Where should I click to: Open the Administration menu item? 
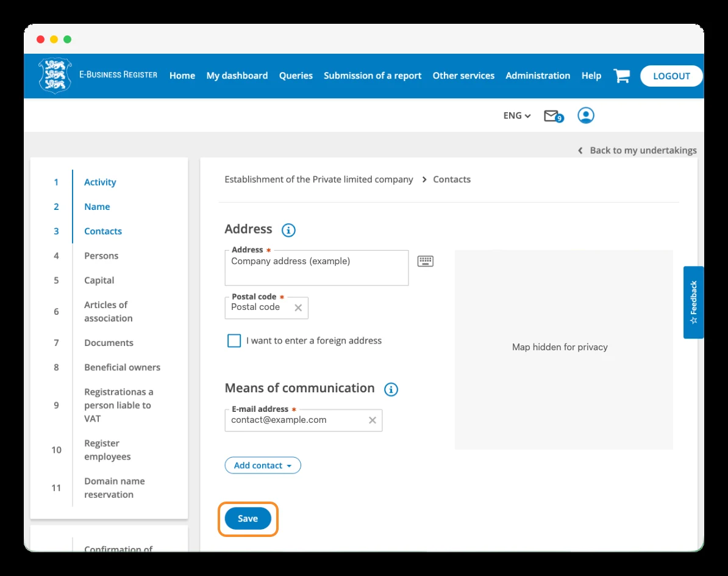click(x=538, y=76)
